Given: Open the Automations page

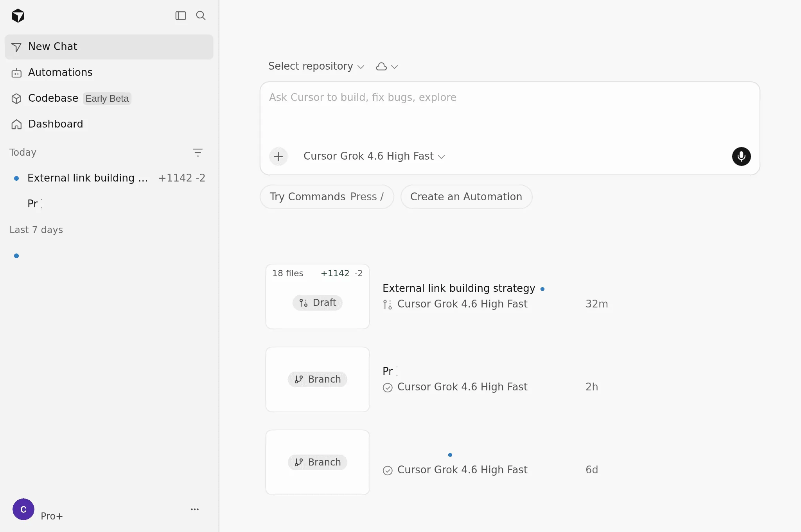Looking at the screenshot, I should pos(109,72).
